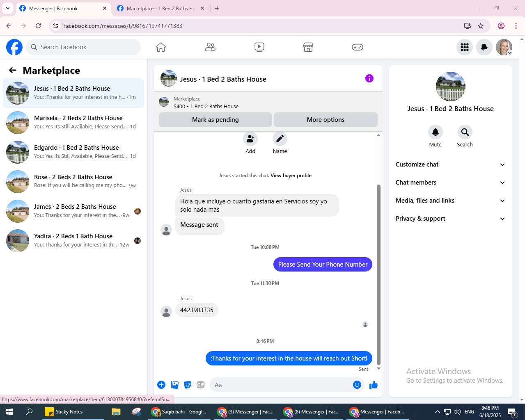Open a new browser tab
The image size is (525, 420).
point(217,8)
